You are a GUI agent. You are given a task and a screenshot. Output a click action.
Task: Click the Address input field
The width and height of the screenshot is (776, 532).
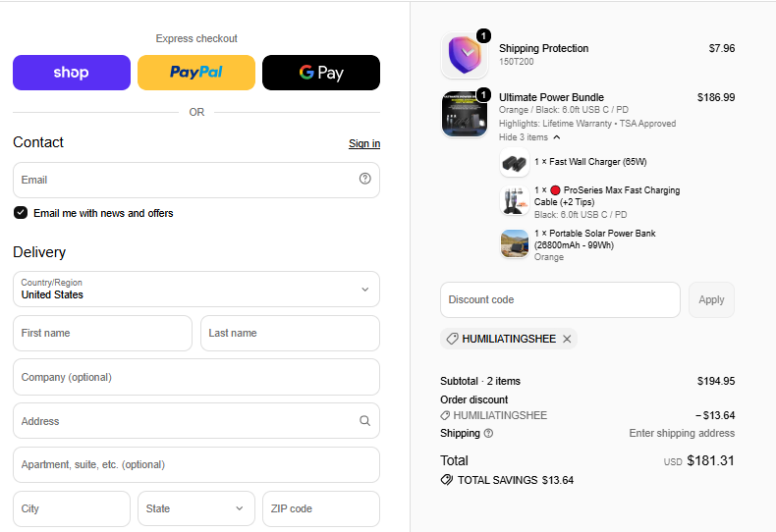coord(196,421)
